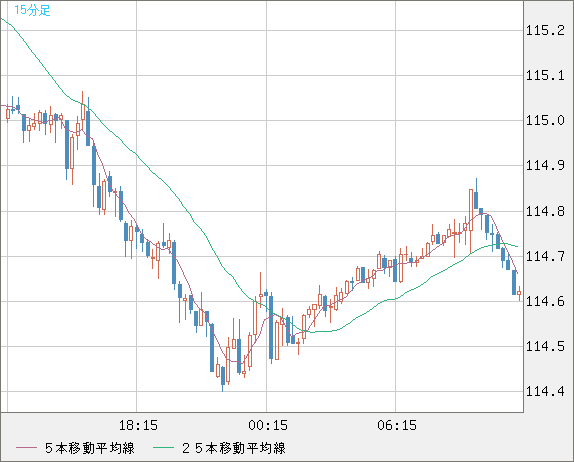Select the 114.7 price axis label
This screenshot has height=462, width=574.
click(x=545, y=256)
